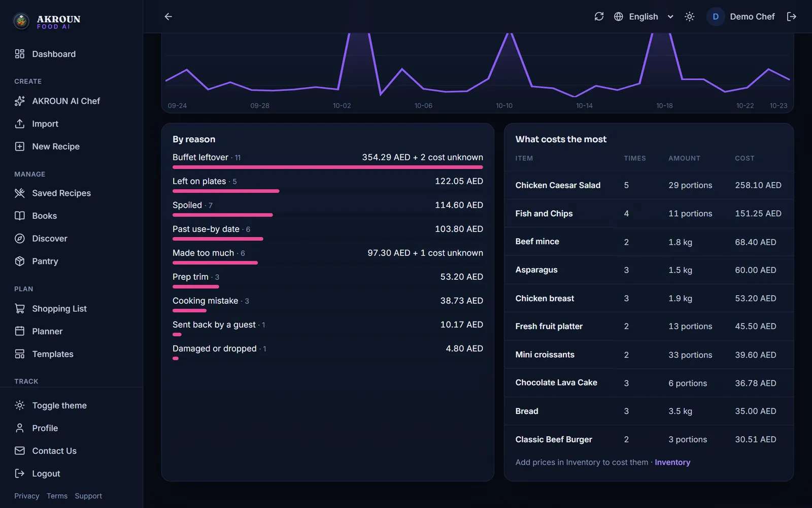
Task: Click the Cooking mistake reason label
Action: 205,301
